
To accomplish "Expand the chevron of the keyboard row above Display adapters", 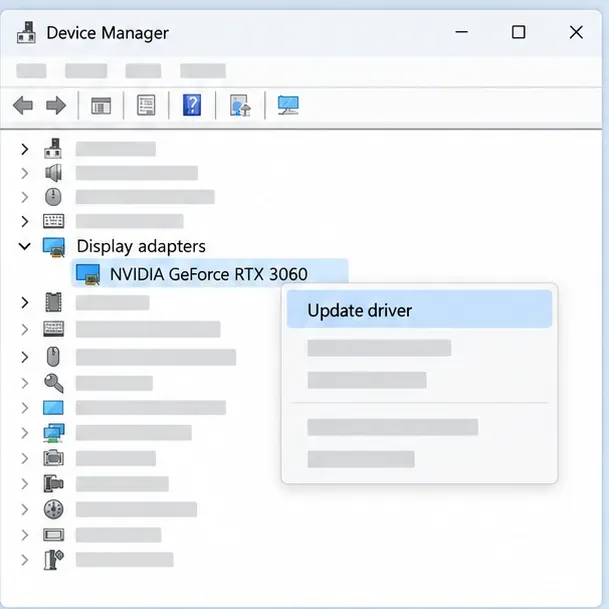I will click(x=25, y=221).
